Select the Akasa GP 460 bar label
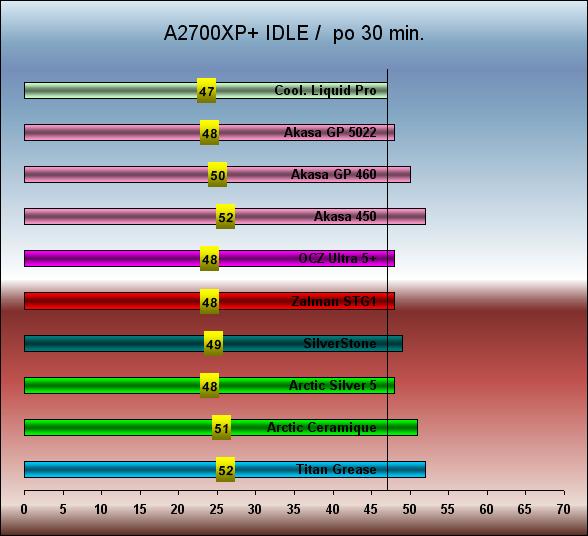The width and height of the screenshot is (588, 536). tap(334, 174)
